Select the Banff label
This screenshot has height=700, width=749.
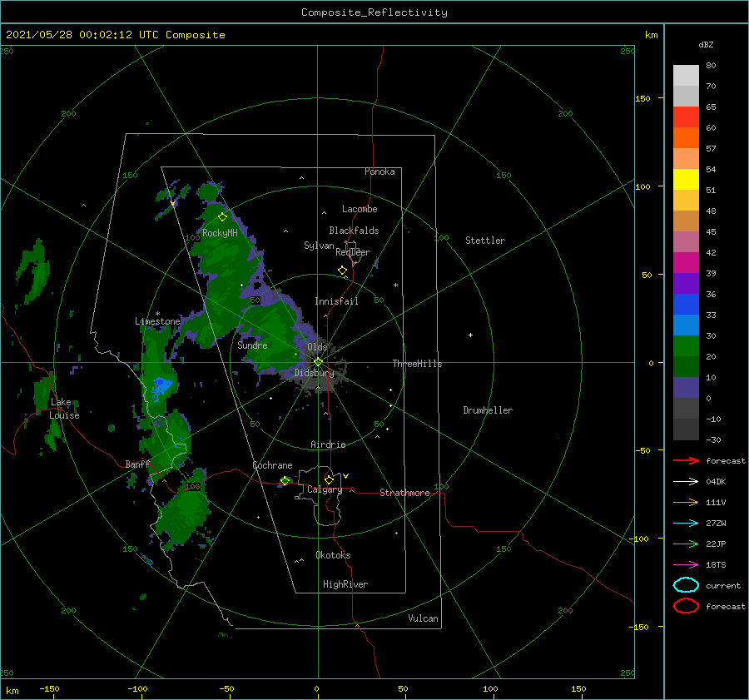tap(137, 464)
